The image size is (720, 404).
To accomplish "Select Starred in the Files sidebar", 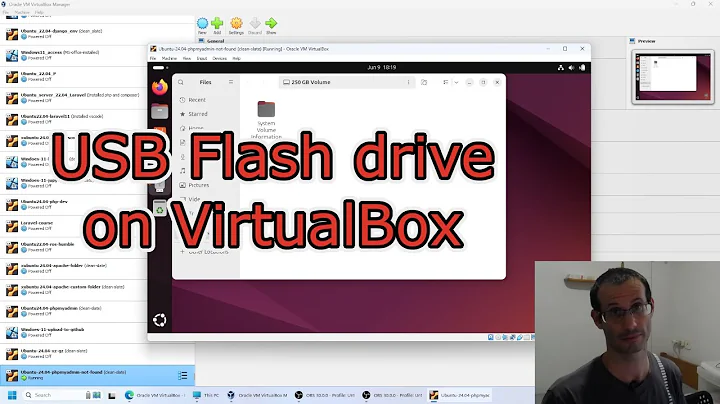I will coord(206,114).
